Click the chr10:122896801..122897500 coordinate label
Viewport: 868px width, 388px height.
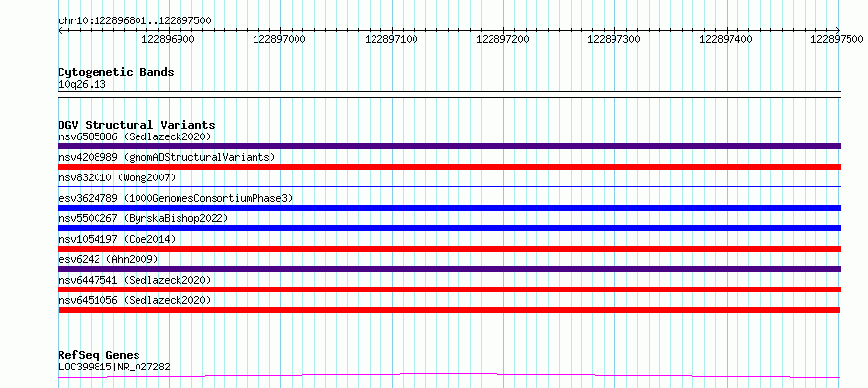point(135,20)
